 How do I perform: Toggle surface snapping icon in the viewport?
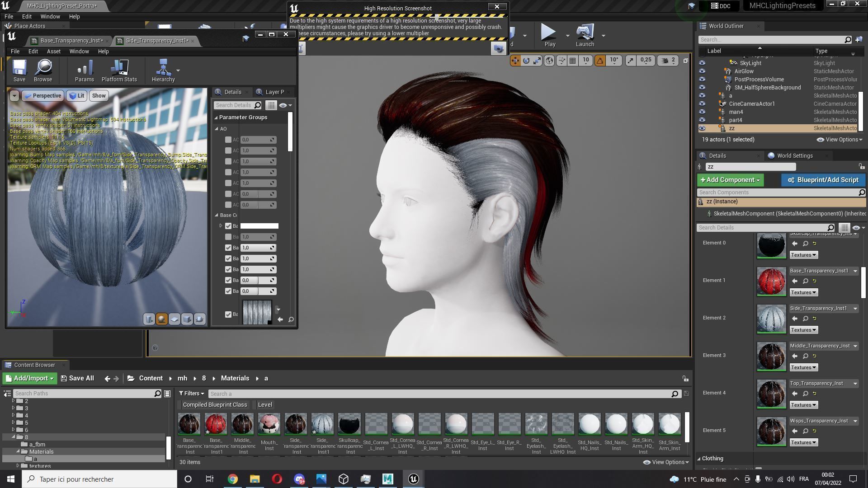561,60
